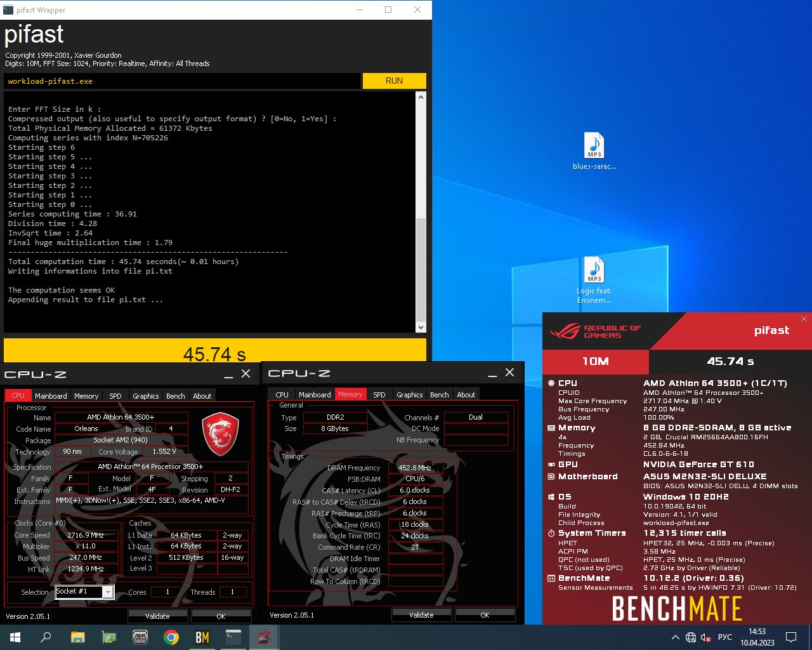The width and height of the screenshot is (812, 650).
Task: Click the Total computation time line
Action: 124,262
